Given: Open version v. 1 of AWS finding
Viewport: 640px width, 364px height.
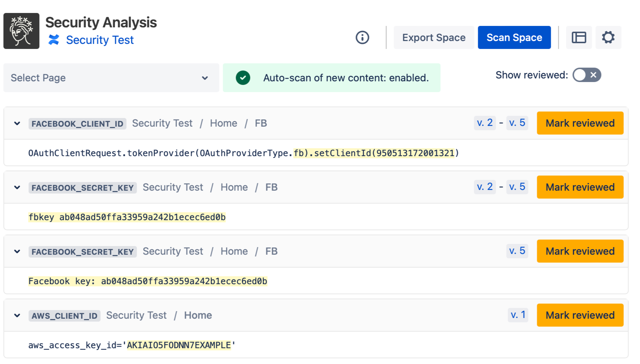Looking at the screenshot, I should (x=518, y=315).
